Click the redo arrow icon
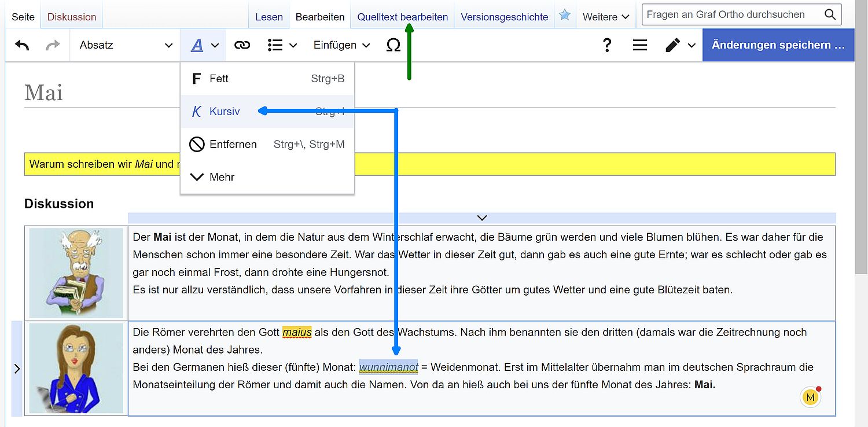 pos(53,45)
